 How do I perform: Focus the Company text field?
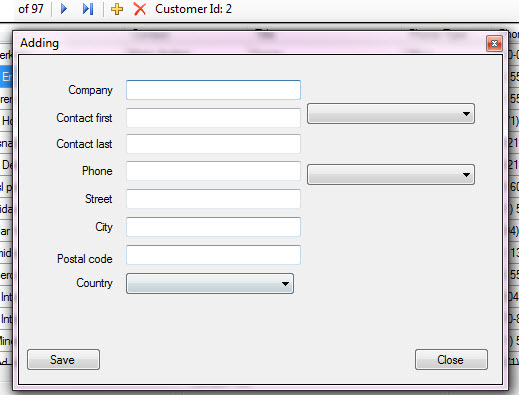click(213, 90)
